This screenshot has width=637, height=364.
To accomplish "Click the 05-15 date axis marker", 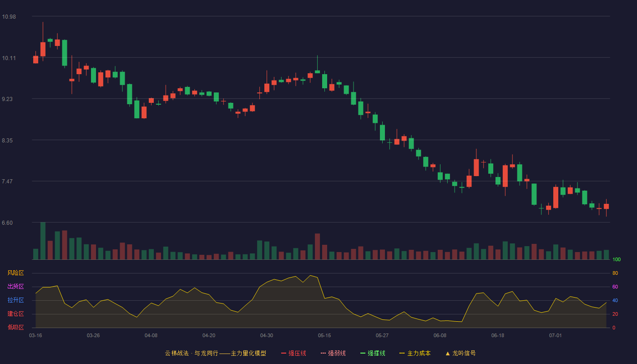I will click(x=324, y=335).
